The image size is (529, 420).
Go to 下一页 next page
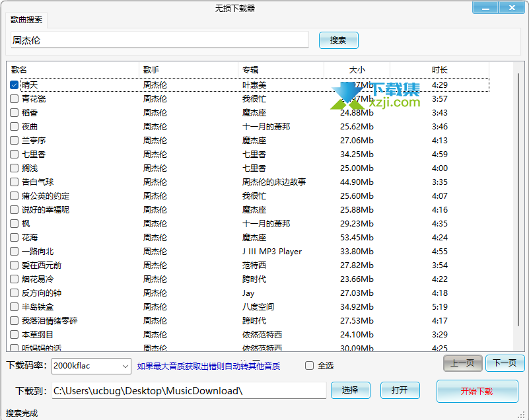pos(505,363)
